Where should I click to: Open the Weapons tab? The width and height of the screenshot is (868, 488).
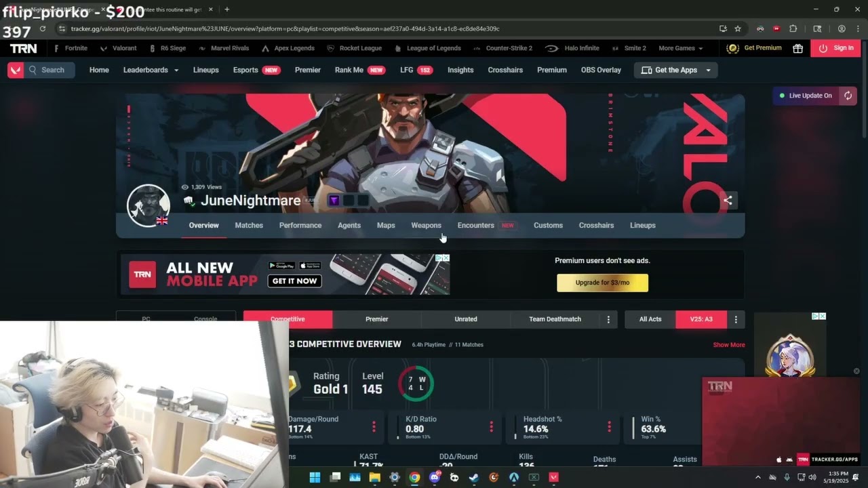coord(426,225)
